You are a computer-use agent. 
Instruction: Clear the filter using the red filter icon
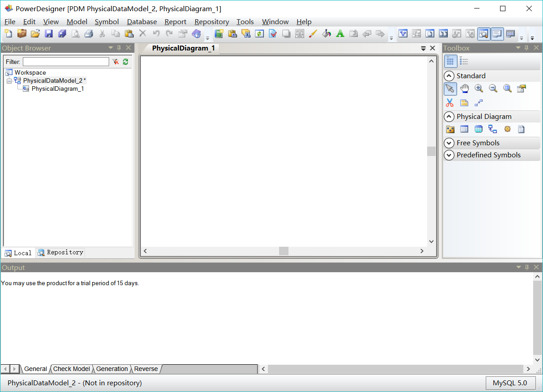pyautogui.click(x=115, y=62)
